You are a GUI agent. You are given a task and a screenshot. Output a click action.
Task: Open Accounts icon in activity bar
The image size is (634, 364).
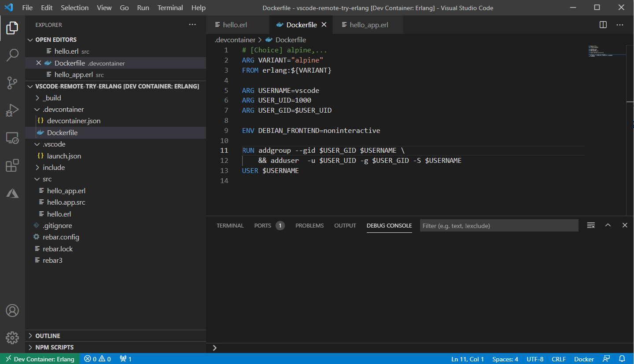(12, 310)
